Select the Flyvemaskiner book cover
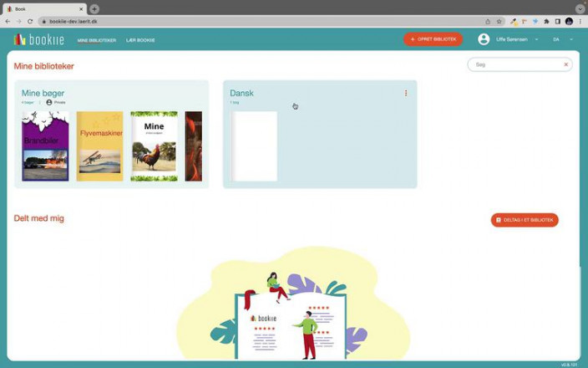The height and width of the screenshot is (368, 588). click(100, 146)
